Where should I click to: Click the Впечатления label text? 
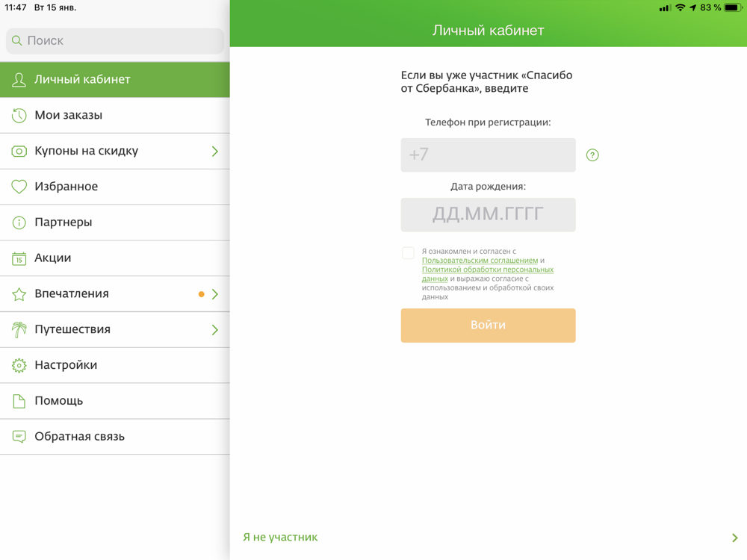coord(72,293)
